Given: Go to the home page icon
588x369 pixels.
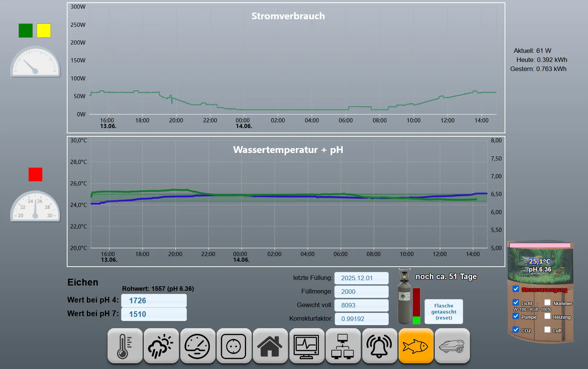Looking at the screenshot, I should coord(270,346).
